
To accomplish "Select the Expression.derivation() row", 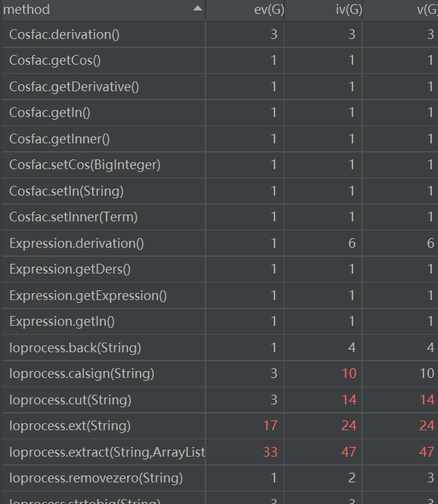I will click(76, 243).
